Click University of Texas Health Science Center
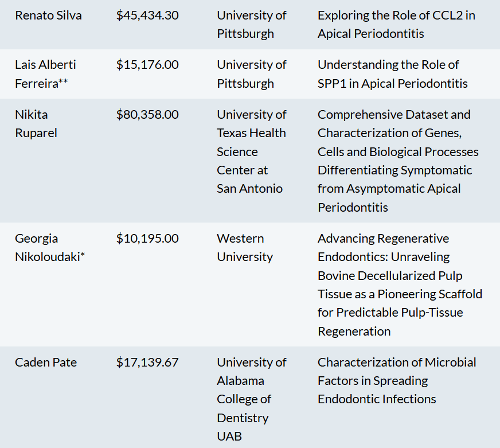Viewport: 500px width, 448px height. coord(251,151)
